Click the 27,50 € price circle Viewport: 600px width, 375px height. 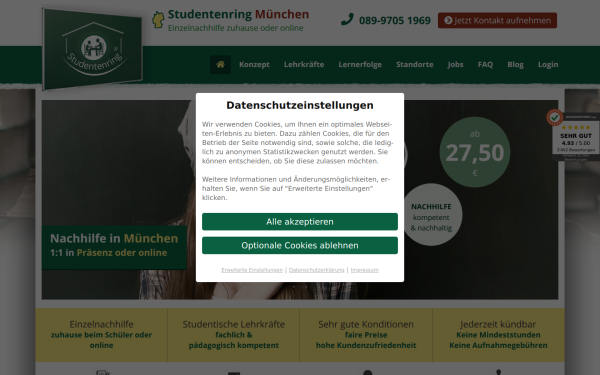click(x=474, y=152)
